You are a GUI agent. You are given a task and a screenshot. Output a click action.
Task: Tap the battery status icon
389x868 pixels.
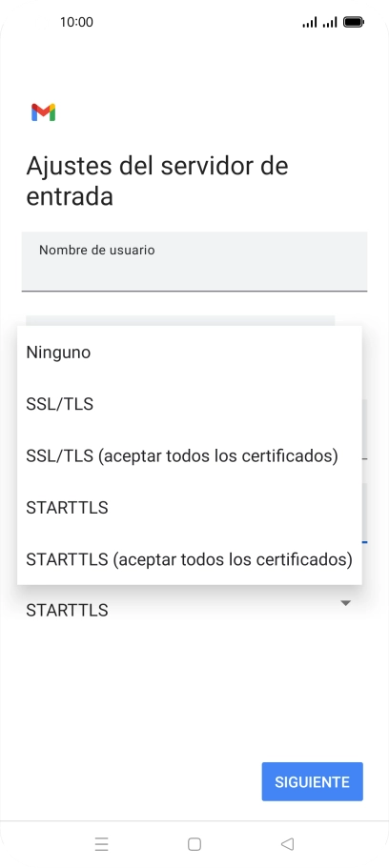pyautogui.click(x=354, y=22)
